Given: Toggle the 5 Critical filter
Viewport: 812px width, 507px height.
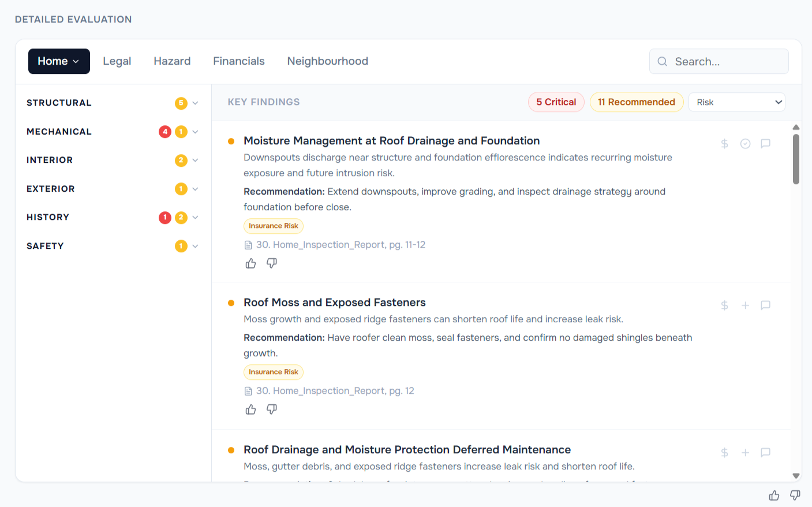Looking at the screenshot, I should pos(556,102).
